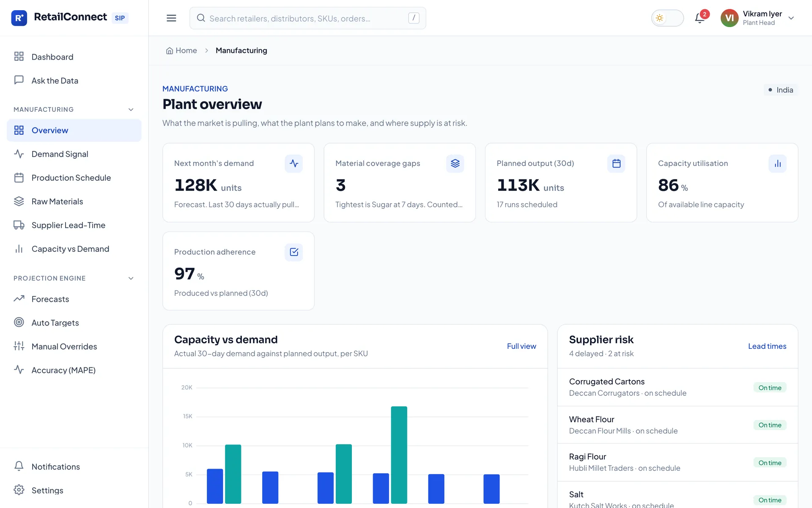Go to Demand Signal page
This screenshot has height=508, width=812.
click(x=74, y=154)
